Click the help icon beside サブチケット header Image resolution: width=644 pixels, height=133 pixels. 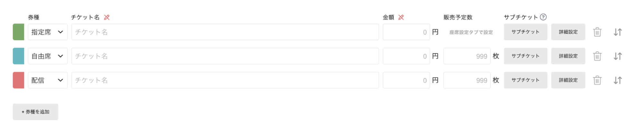click(x=543, y=17)
